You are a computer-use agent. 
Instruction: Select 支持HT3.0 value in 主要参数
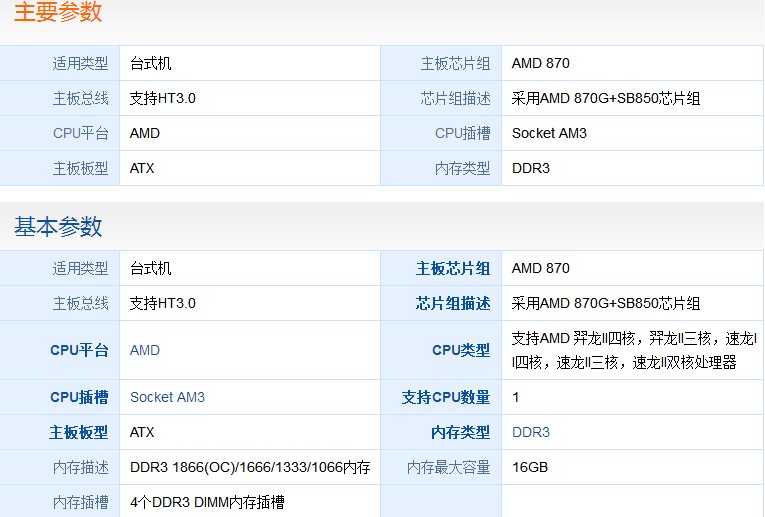162,99
